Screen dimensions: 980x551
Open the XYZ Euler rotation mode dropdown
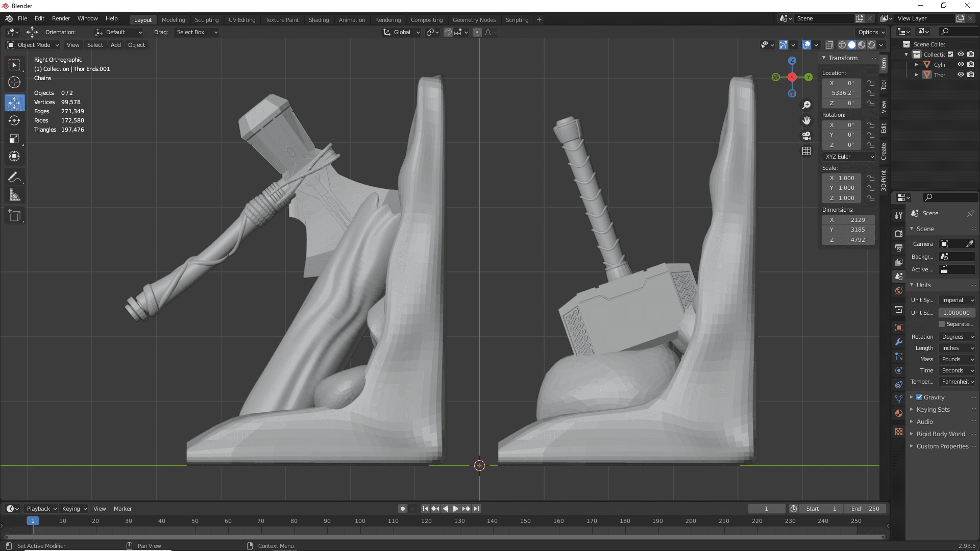coord(849,157)
